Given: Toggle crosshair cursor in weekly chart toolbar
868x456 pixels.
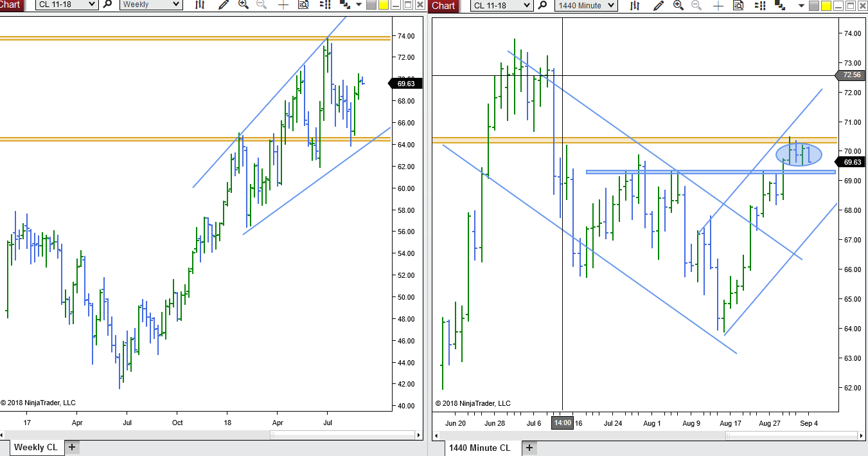Looking at the screenshot, I should tap(283, 5).
